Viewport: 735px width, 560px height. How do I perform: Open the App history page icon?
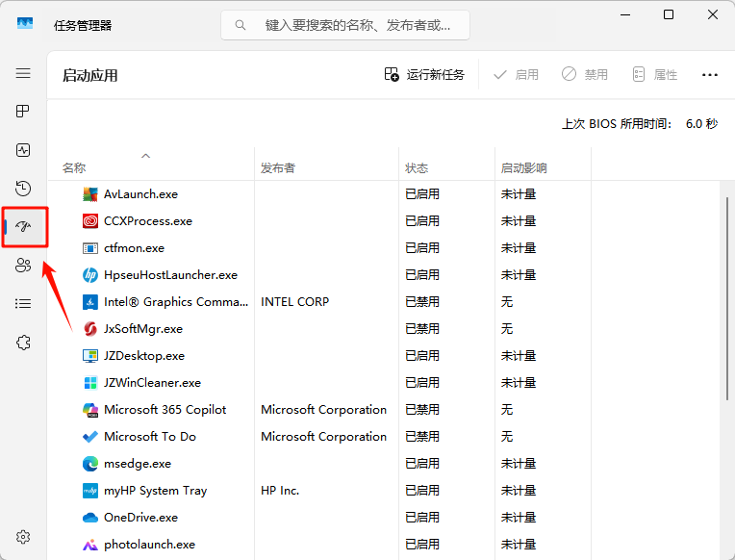(x=23, y=188)
